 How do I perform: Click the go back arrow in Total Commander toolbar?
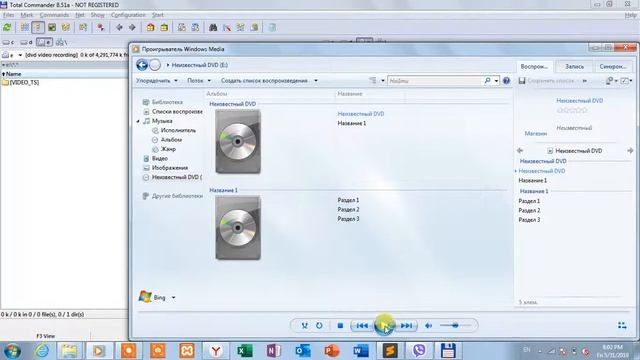(x=119, y=27)
